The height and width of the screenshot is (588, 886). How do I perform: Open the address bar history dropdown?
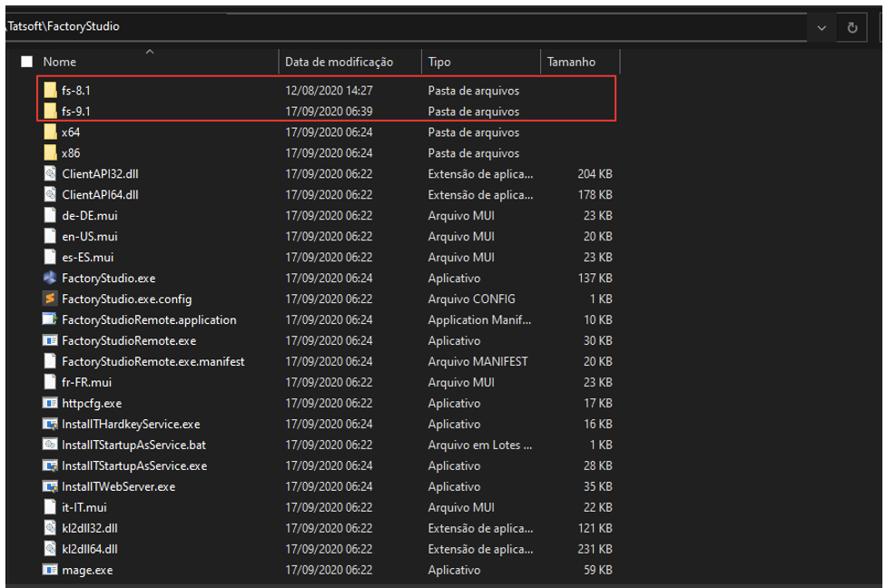click(x=822, y=27)
